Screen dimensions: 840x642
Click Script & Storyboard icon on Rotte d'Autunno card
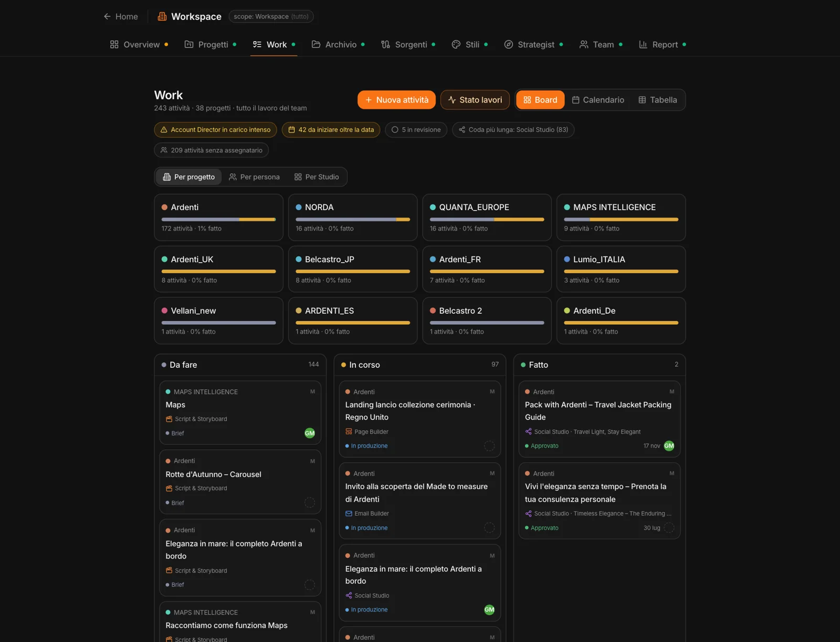[x=169, y=488]
